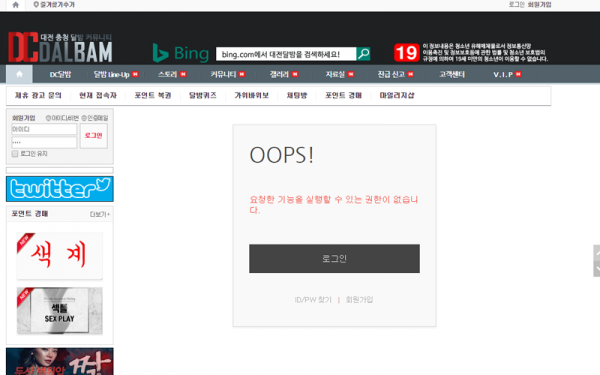The image size is (600, 375).
Task: Click the home icon in top bar
Action: click(15, 5)
